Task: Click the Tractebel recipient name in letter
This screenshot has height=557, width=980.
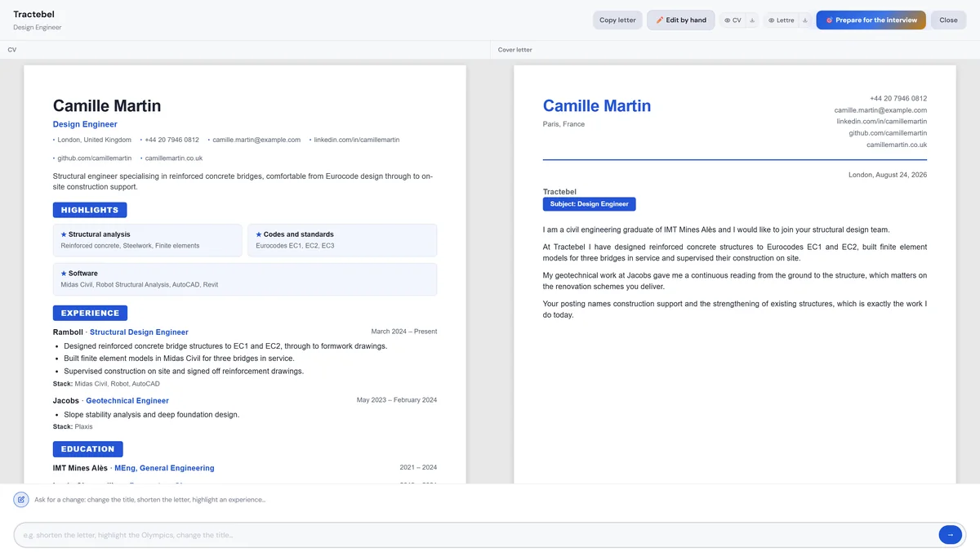Action: pyautogui.click(x=559, y=192)
